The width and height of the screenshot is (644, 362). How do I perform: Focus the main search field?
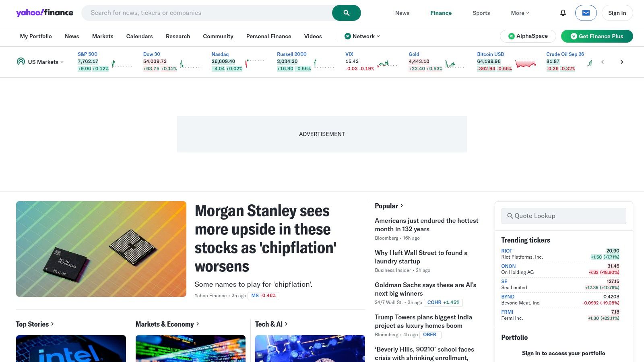click(207, 13)
